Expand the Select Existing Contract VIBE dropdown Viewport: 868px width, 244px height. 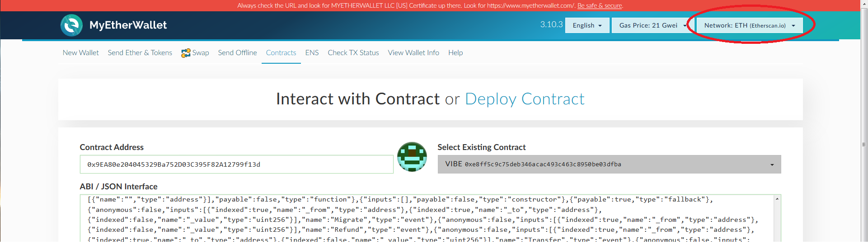[609, 164]
